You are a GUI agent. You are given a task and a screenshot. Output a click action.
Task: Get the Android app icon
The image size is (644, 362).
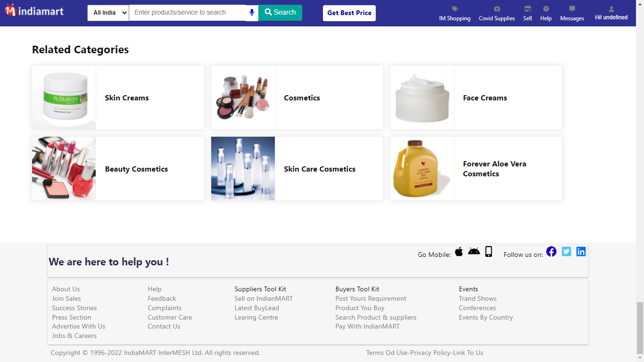coord(474,251)
